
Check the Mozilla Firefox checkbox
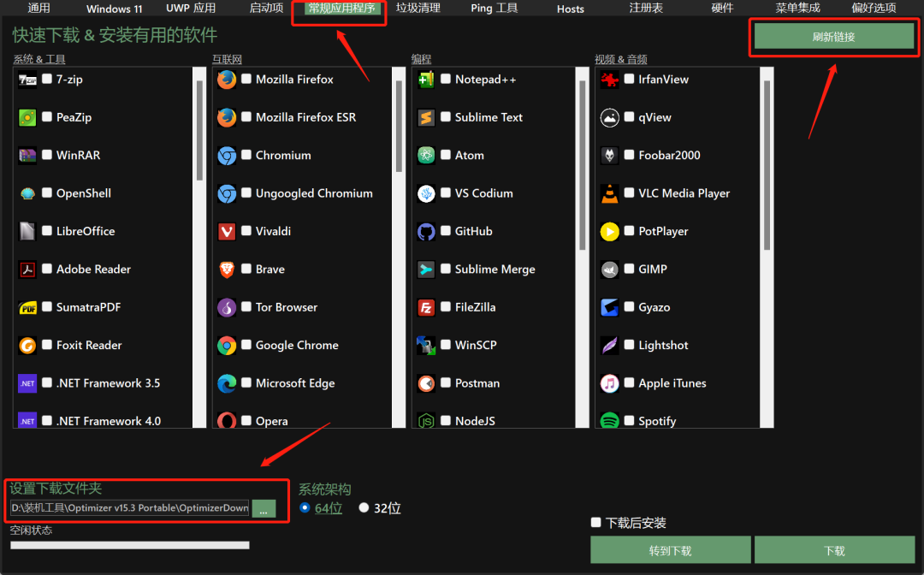tap(246, 79)
